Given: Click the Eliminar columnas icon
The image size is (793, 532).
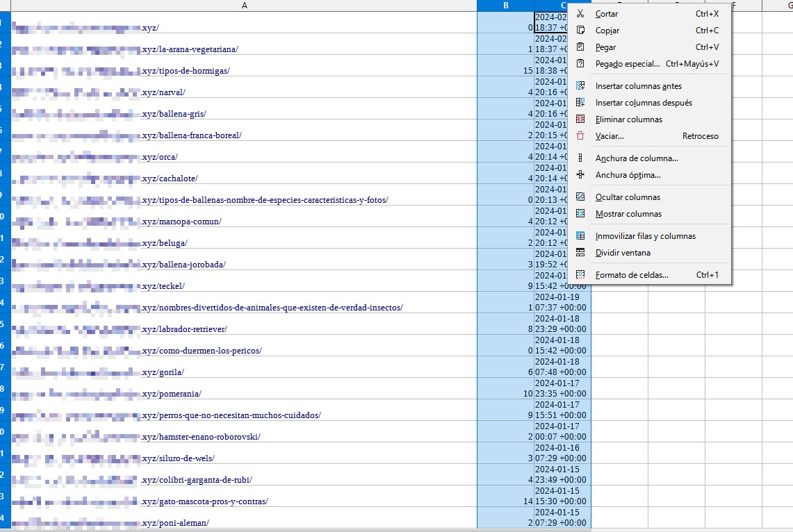Looking at the screenshot, I should click(580, 119).
